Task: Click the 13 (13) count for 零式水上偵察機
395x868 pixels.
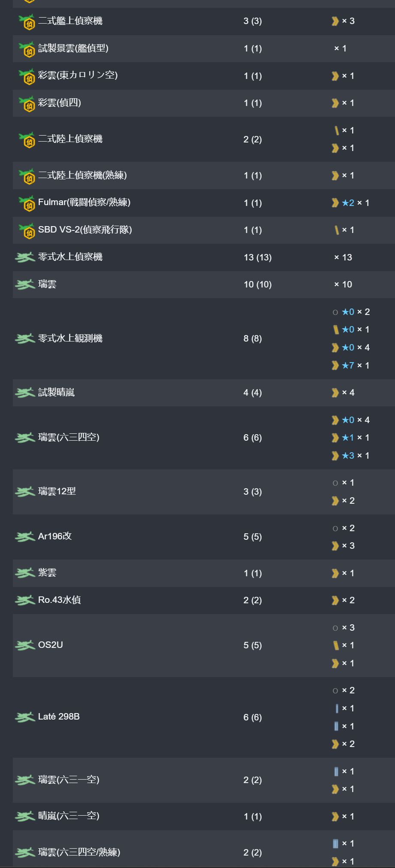Action: (x=257, y=257)
